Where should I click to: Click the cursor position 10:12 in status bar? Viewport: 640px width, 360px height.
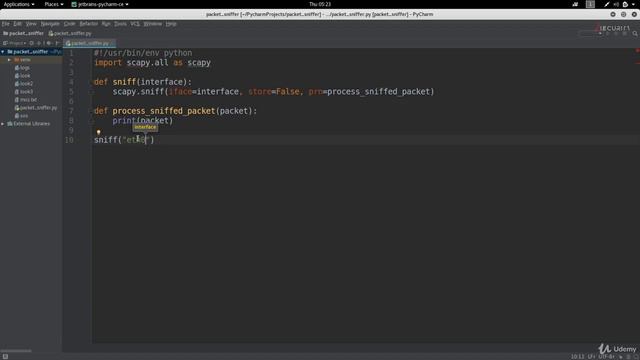(x=577, y=356)
